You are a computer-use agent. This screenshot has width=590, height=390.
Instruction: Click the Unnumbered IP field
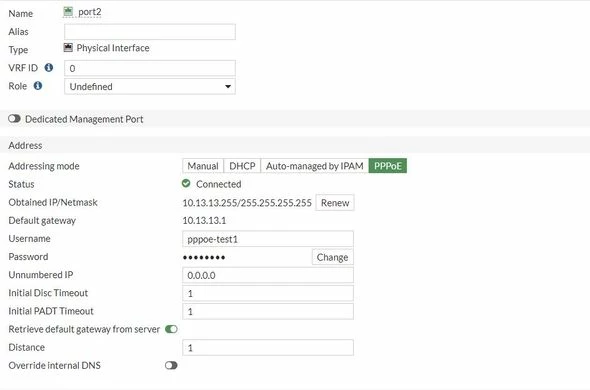pyautogui.click(x=268, y=275)
